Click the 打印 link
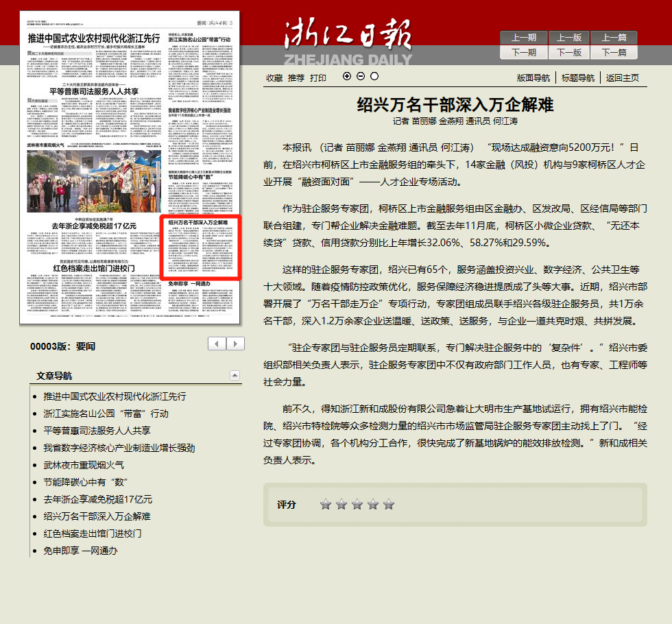Screen dimensions: 672x624 [318, 78]
